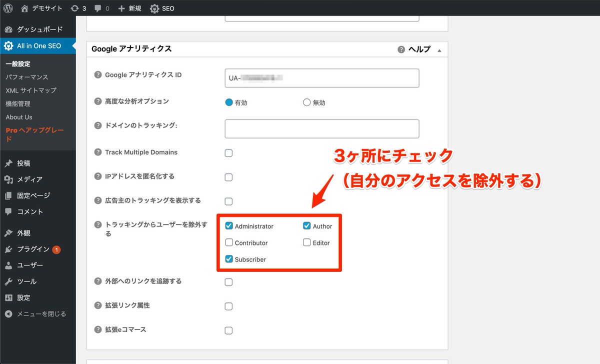Click help icon beside トラッキングからユーザーを除外する
This screenshot has height=364, width=600.
(x=98, y=225)
